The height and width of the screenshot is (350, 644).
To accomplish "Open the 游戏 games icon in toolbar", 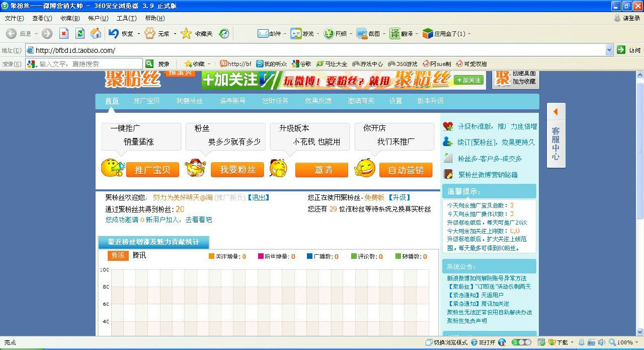I will pos(296,34).
